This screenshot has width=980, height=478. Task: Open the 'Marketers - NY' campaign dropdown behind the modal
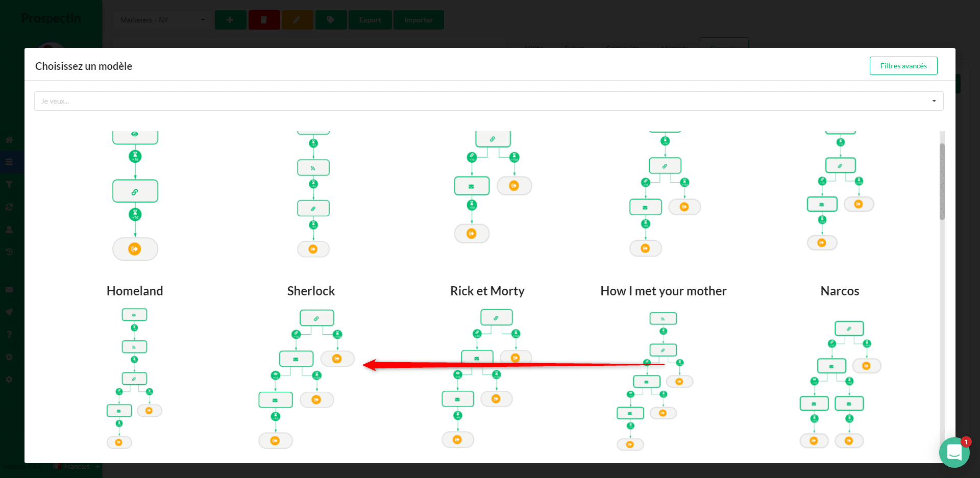coord(161,20)
